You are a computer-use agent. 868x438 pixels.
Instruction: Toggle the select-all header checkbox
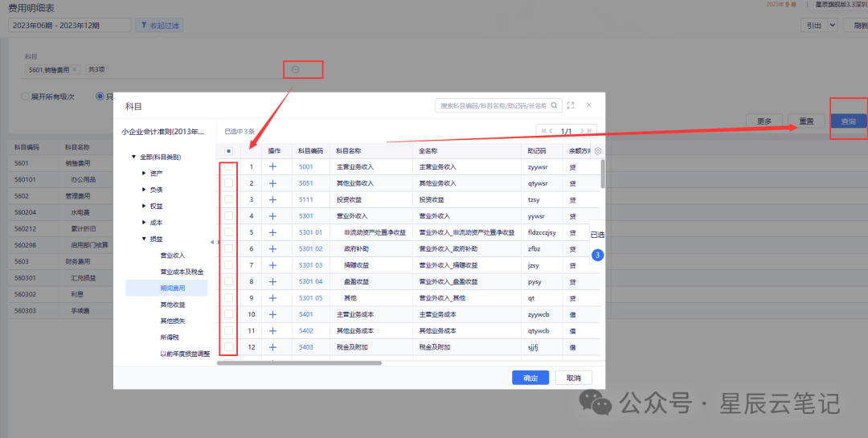(228, 150)
